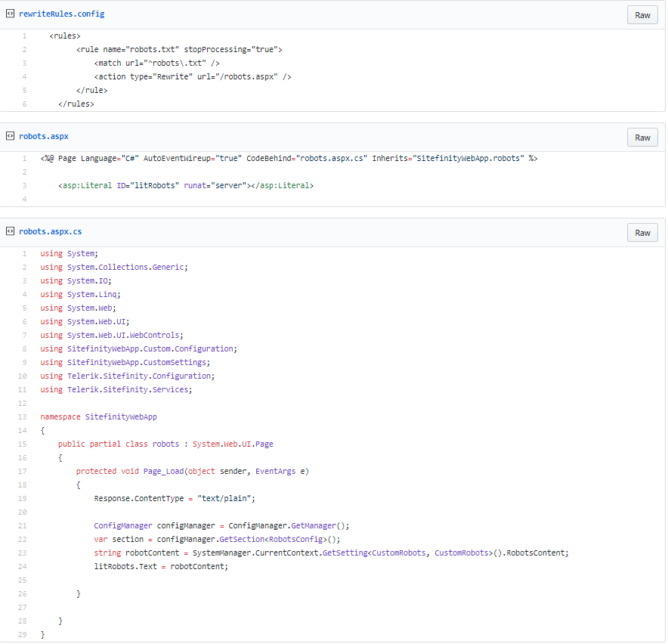Click the action type="Rewrite" line
This screenshot has width=668, height=644.
[193, 76]
